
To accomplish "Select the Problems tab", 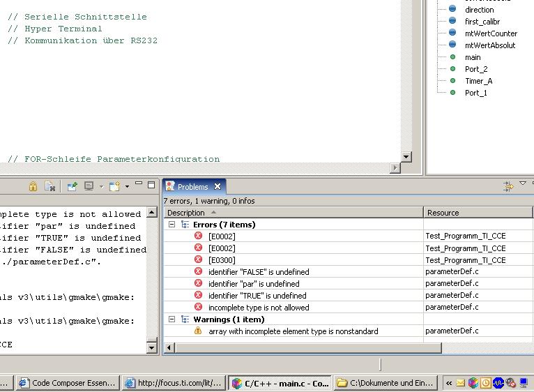I will click(x=192, y=187).
